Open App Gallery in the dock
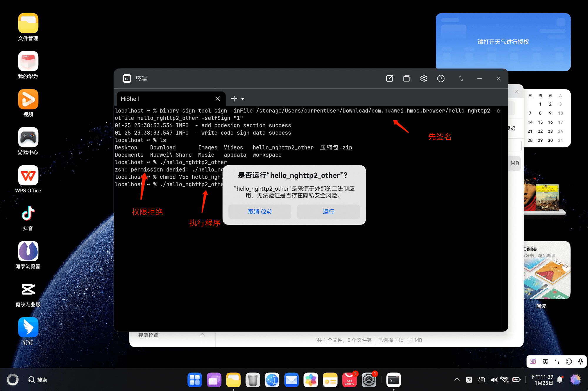The height and width of the screenshot is (391, 588). [x=349, y=380]
